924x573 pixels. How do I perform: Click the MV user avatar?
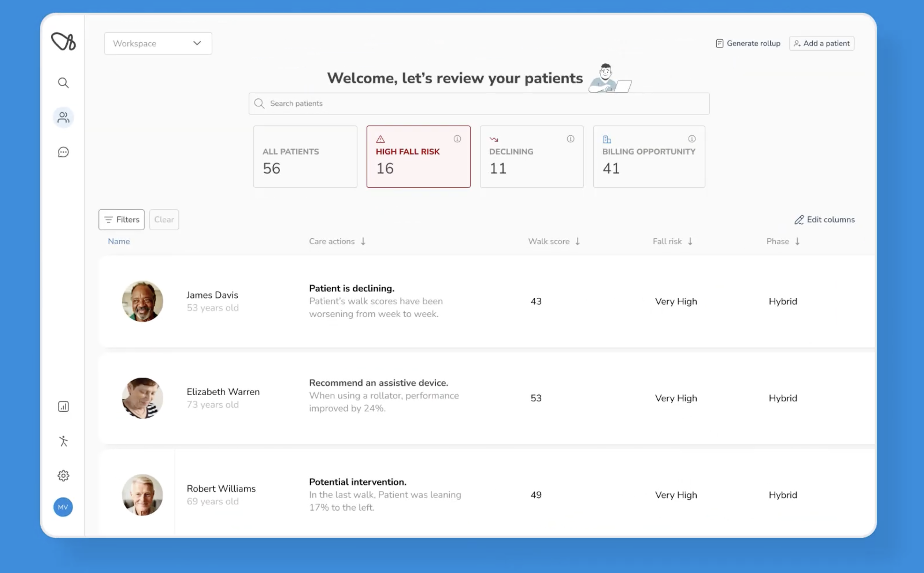click(63, 507)
